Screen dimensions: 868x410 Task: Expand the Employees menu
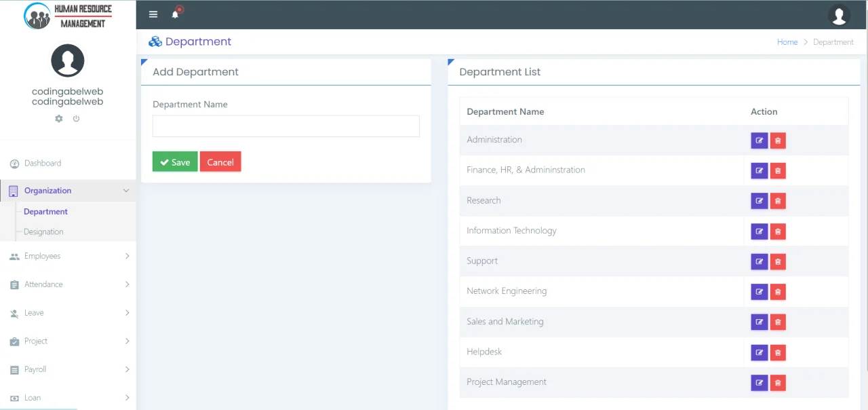[x=68, y=257]
